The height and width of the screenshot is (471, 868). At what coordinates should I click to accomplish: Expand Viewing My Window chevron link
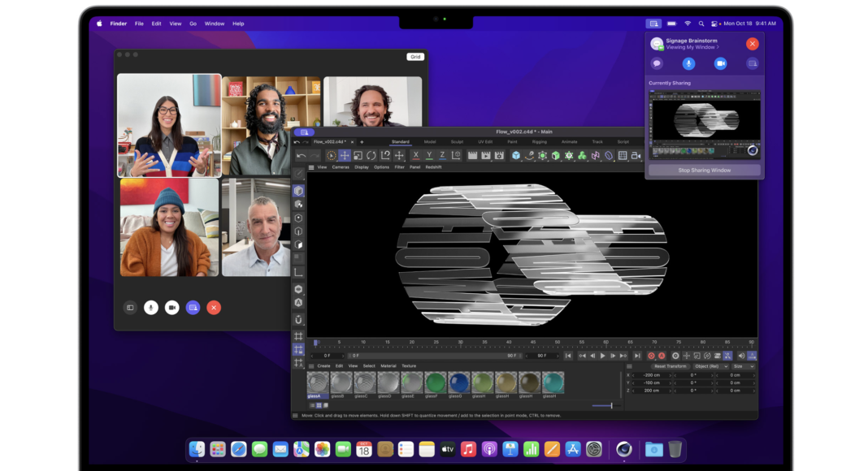692,48
